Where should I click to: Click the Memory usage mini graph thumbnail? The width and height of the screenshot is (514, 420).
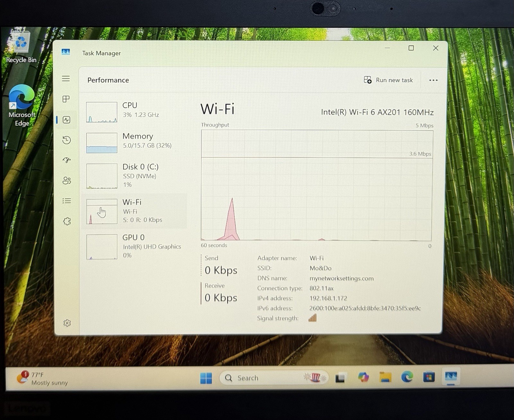coord(102,143)
